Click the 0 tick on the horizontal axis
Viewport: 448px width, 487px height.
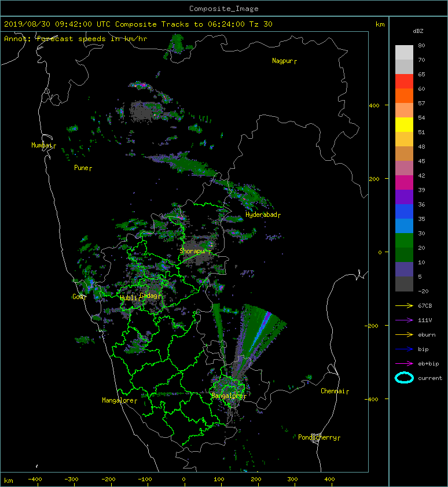pos(183,479)
